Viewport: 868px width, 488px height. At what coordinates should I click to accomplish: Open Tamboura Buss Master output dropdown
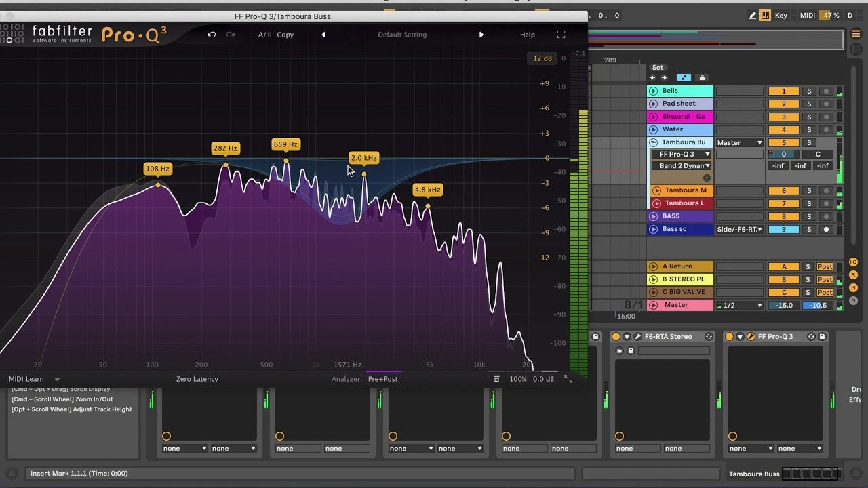(x=740, y=143)
